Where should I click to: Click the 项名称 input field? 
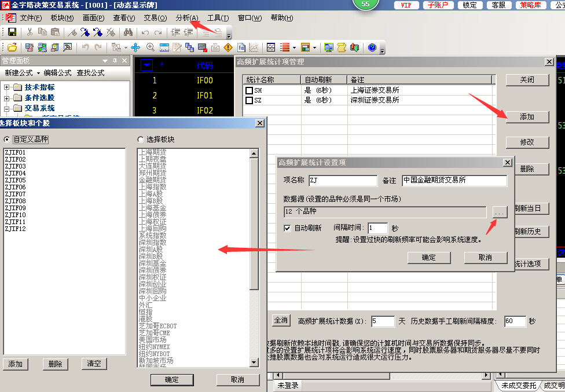tap(342, 181)
